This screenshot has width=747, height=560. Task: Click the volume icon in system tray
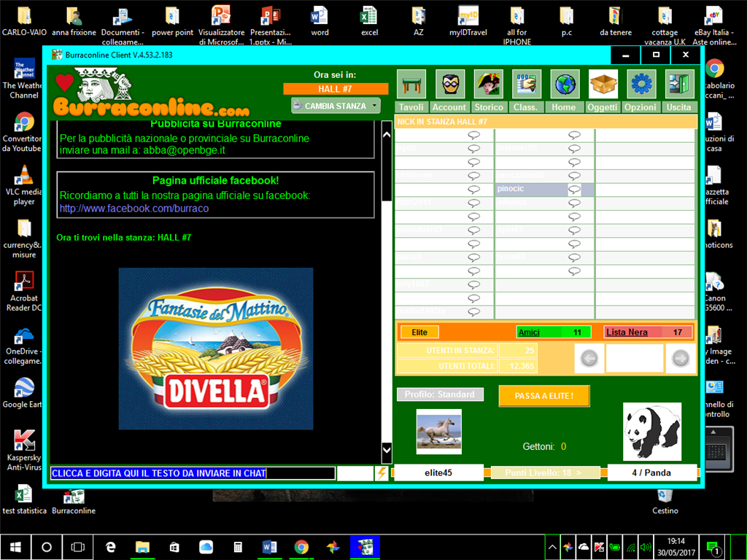click(646, 547)
